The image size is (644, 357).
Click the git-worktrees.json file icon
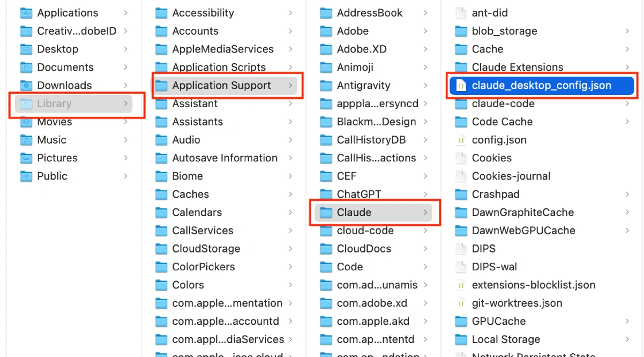461,303
